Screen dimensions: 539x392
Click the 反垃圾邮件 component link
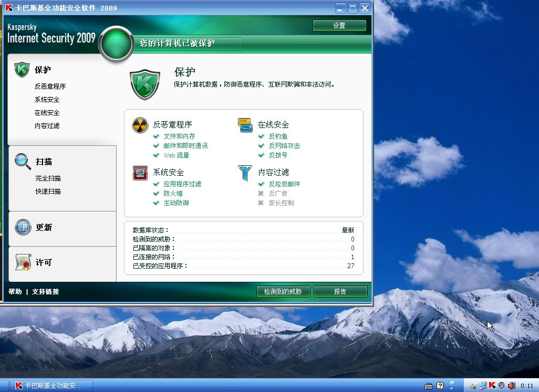(x=284, y=184)
